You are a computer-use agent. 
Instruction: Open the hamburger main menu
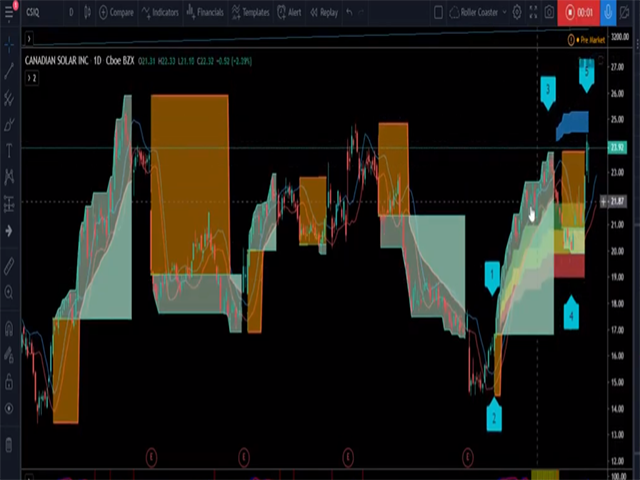tap(9, 12)
